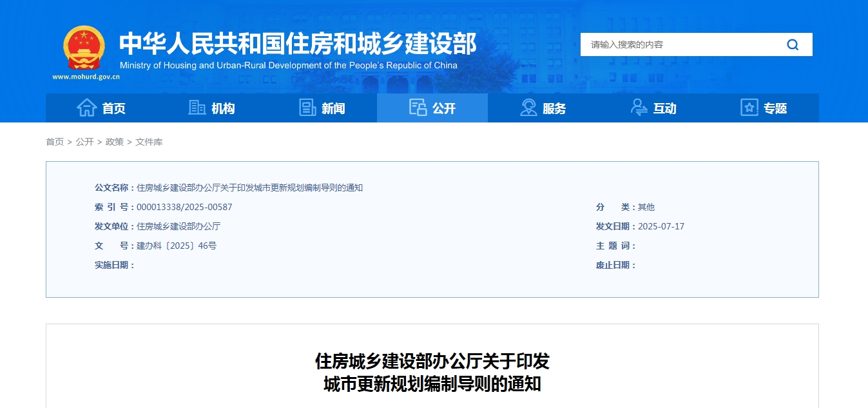
Task: Click the English ministry name subtitle
Action: coord(288,65)
